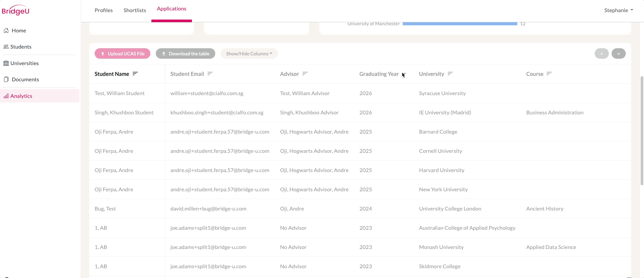
Task: Click the Download the table button
Action: click(185, 54)
